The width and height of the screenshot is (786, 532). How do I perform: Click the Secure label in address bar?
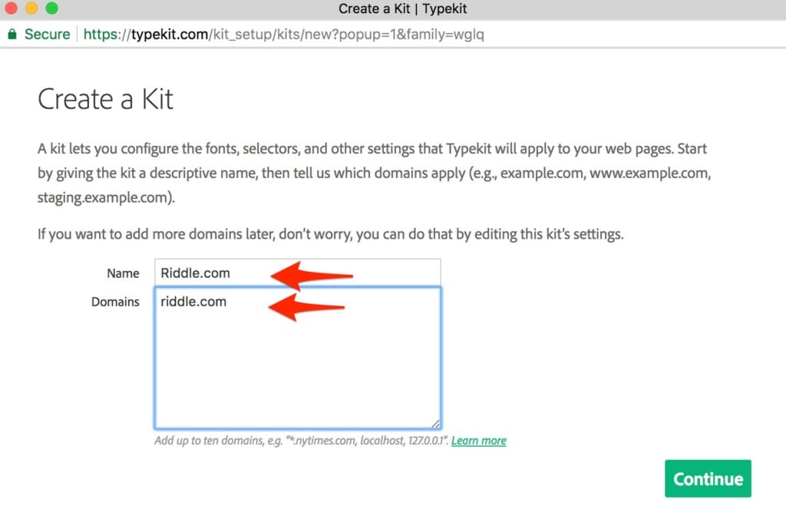tap(47, 34)
